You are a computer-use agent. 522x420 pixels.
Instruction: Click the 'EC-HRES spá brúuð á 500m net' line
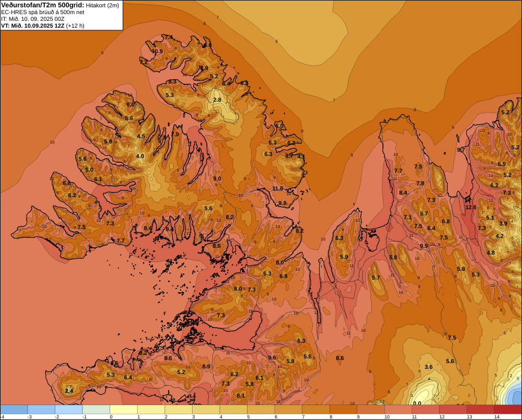coord(43,13)
